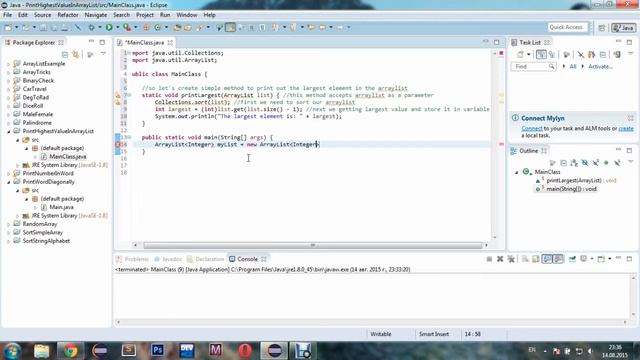Click Link with Editor in Package Explorer
Viewport: 640px width, 360px height.
(76, 54)
